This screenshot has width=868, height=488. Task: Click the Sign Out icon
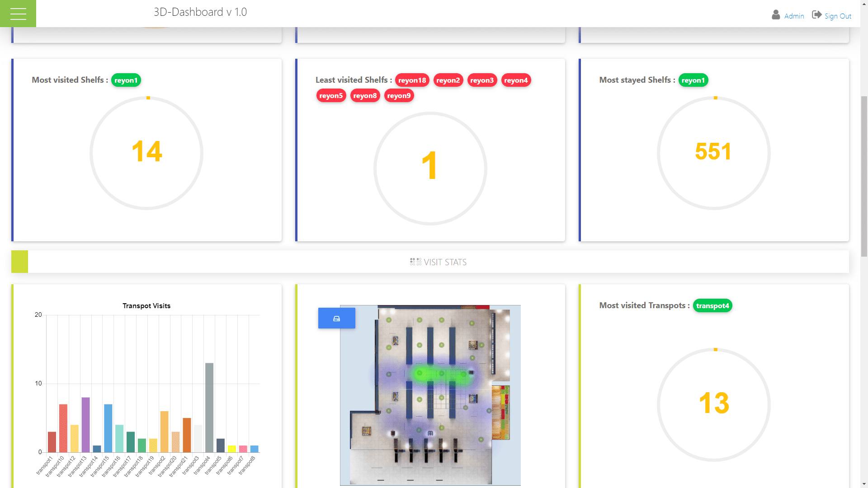coord(816,15)
